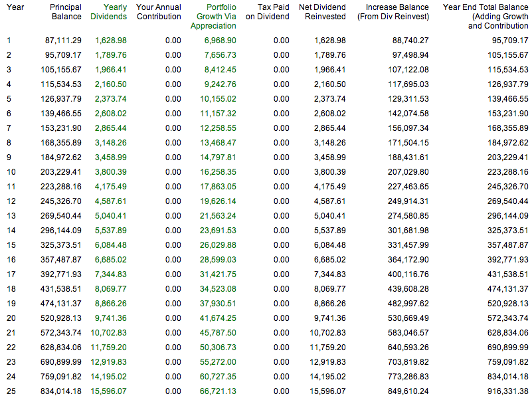Select increase balance value 117,695.03
The width and height of the screenshot is (532, 398).
pos(408,84)
